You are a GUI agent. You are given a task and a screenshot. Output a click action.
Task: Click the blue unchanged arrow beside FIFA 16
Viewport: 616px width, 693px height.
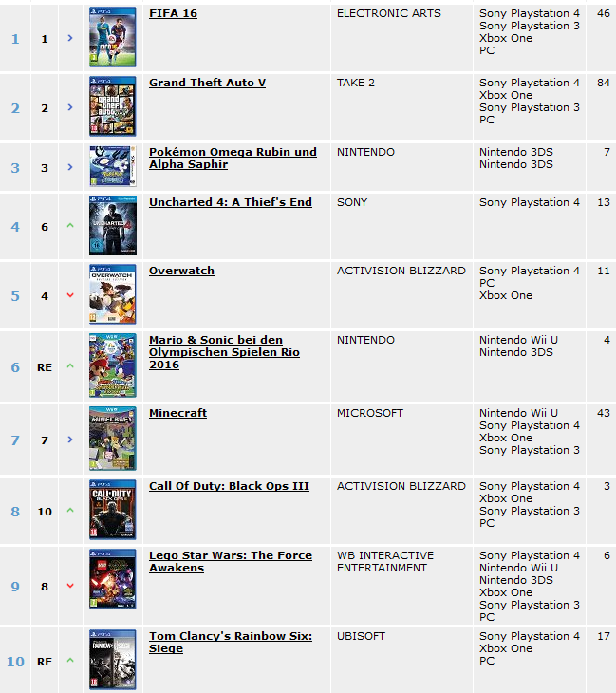[x=70, y=38]
